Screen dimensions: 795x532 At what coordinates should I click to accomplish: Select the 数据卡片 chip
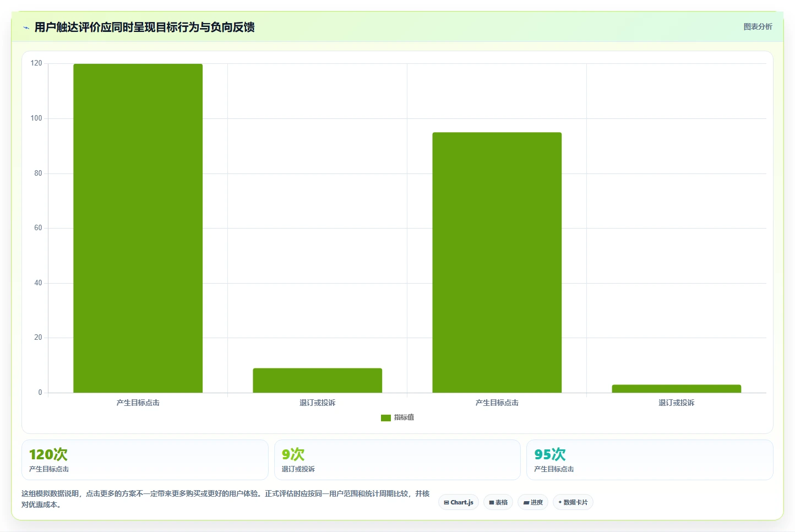pyautogui.click(x=573, y=502)
